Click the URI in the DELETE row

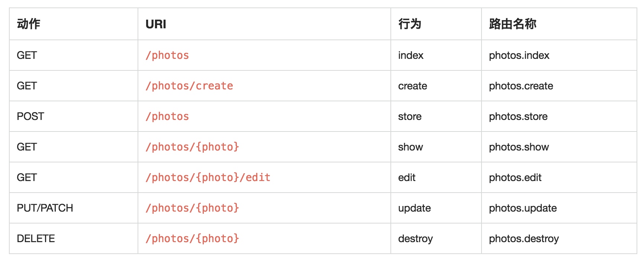(192, 239)
